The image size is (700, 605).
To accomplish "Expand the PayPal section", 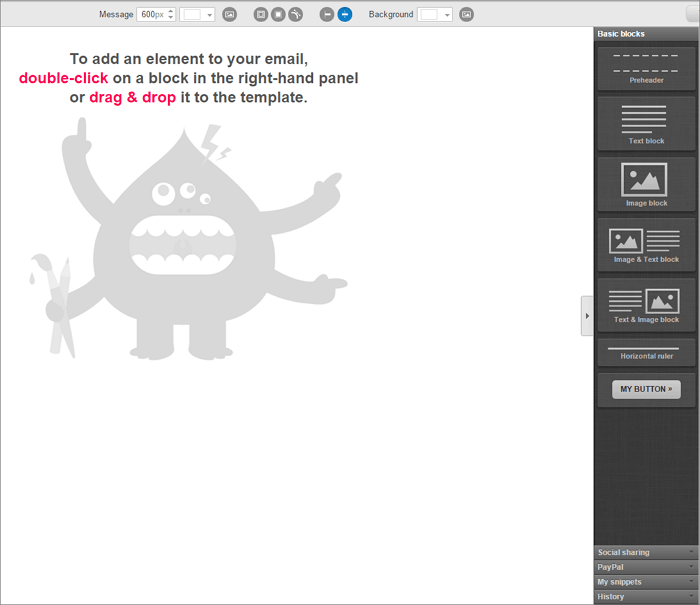I will click(x=646, y=567).
